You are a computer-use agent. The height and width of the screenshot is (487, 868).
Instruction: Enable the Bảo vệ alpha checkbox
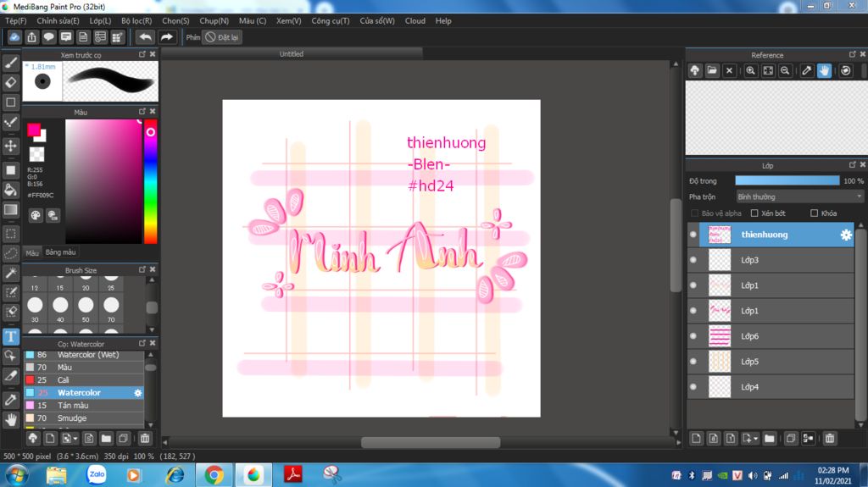click(694, 213)
